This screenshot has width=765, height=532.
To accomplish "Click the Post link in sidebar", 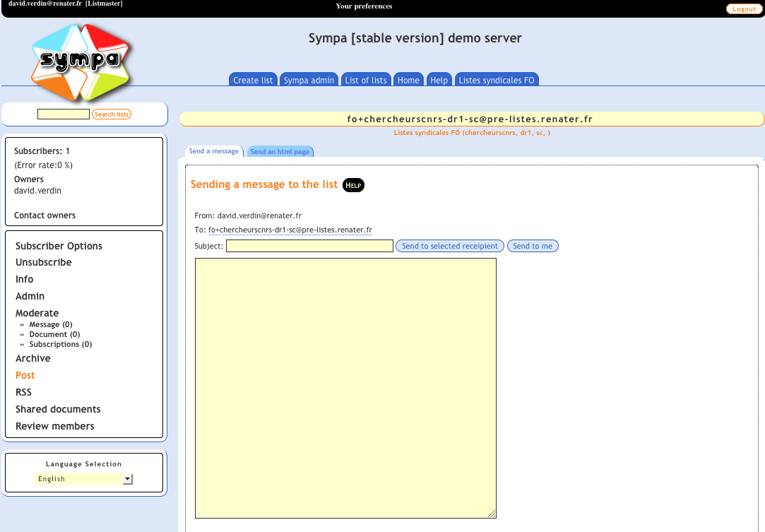I will [x=25, y=375].
